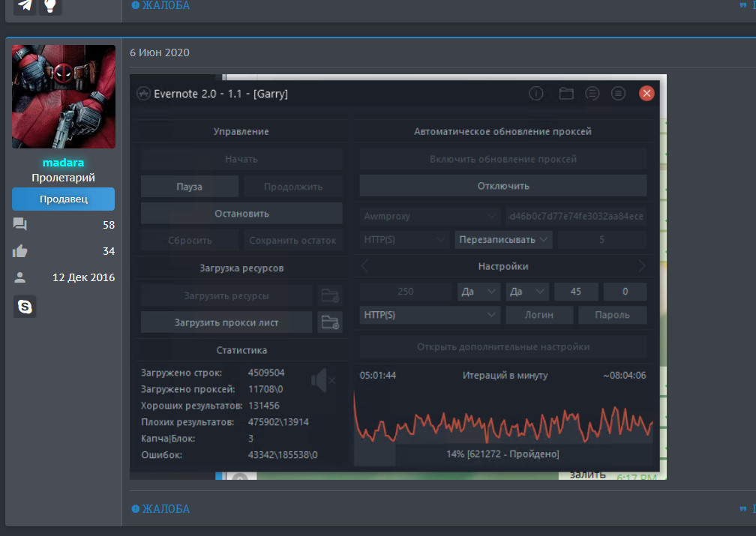The image size is (756, 536).
Task: Click the Telegram paper plane icon
Action: tap(25, 5)
